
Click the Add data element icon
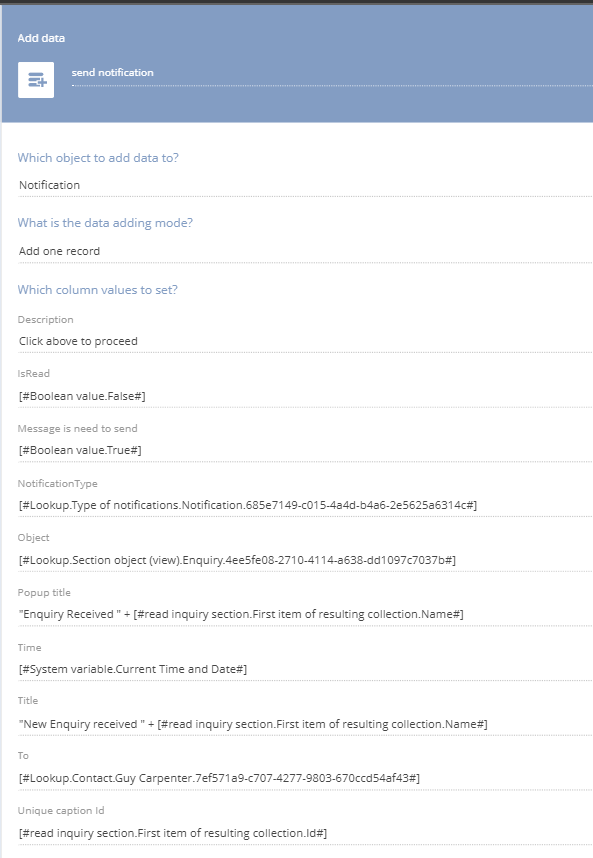pyautogui.click(x=36, y=80)
